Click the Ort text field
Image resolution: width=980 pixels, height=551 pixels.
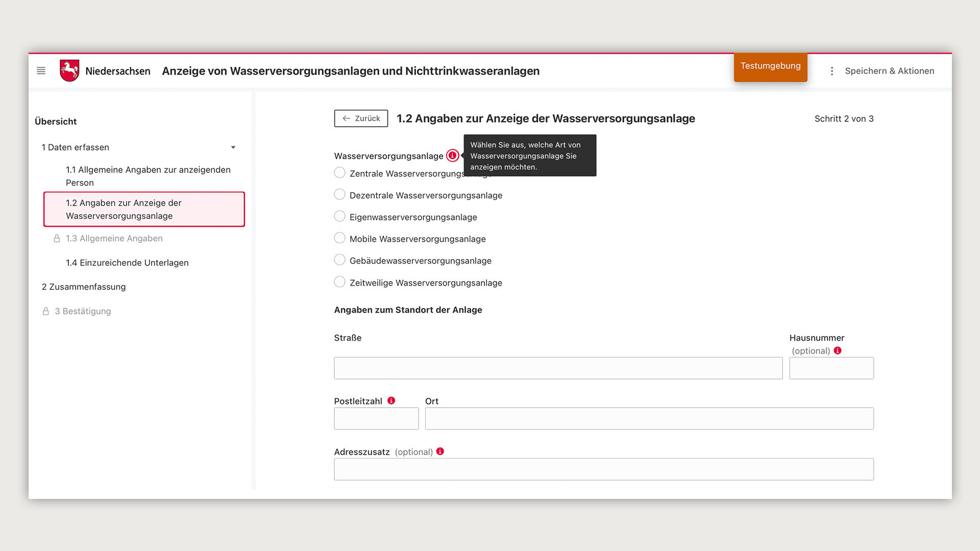point(649,418)
